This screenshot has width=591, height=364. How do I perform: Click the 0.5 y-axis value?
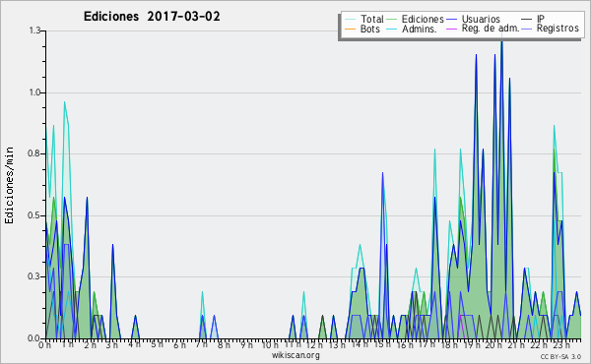pos(34,215)
